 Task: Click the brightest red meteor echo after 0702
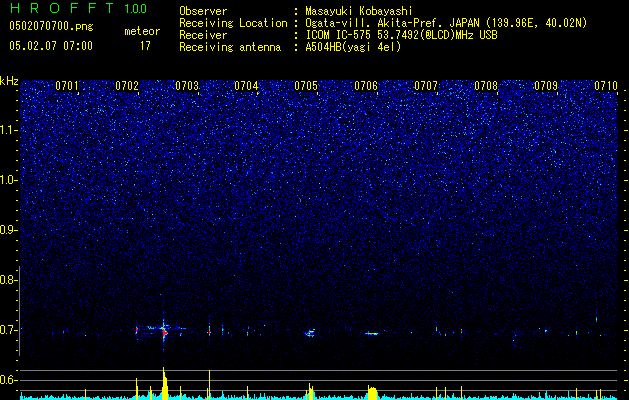click(164, 331)
